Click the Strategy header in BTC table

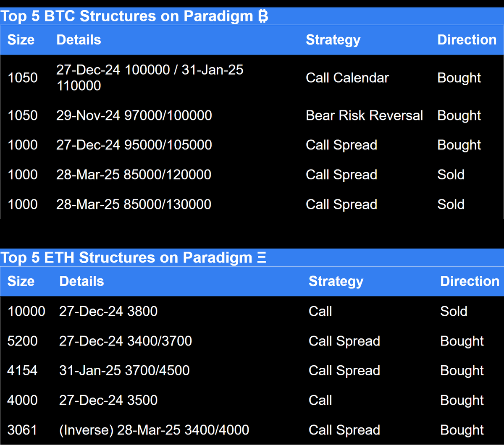point(333,40)
